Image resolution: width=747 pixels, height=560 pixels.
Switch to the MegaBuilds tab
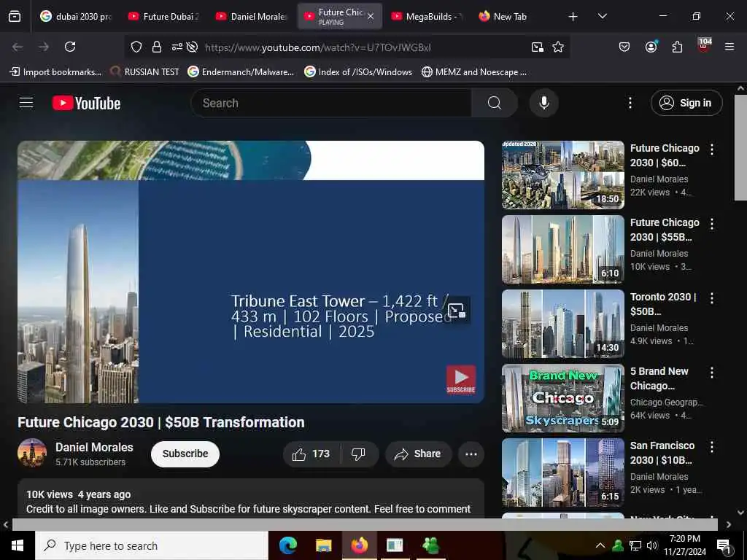427,16
